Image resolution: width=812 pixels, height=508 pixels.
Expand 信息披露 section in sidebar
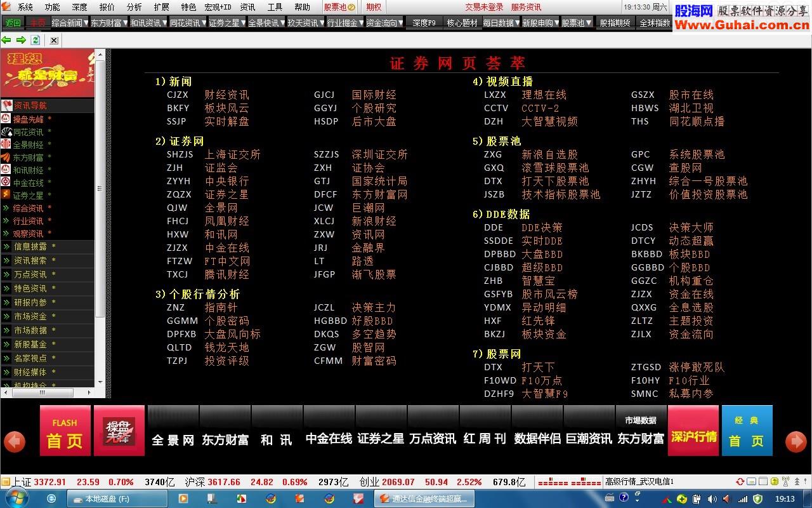tap(48, 246)
